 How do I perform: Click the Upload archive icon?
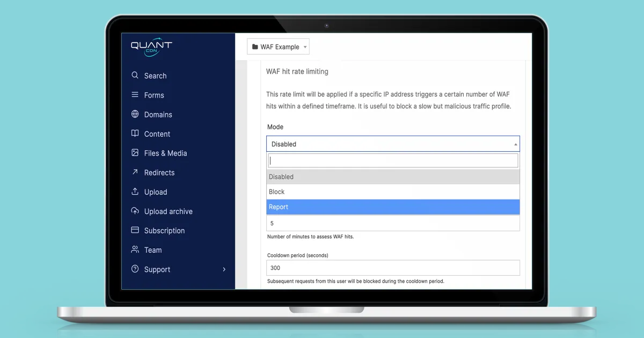135,211
